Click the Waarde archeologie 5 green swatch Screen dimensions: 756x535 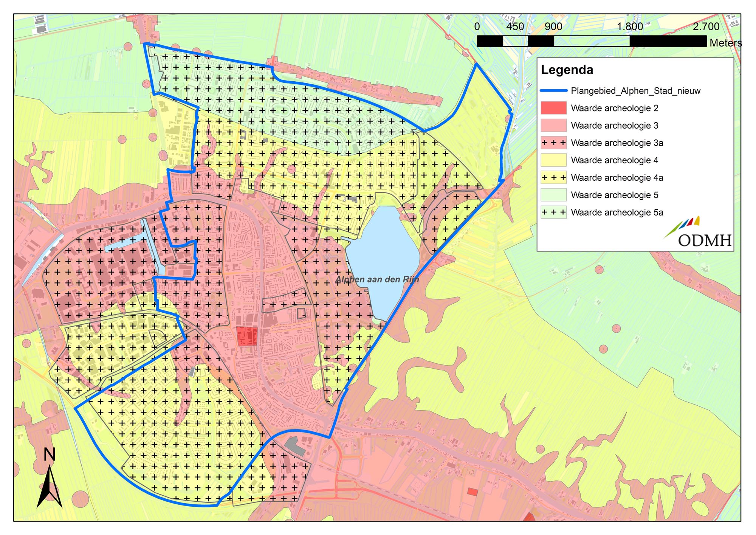553,195
